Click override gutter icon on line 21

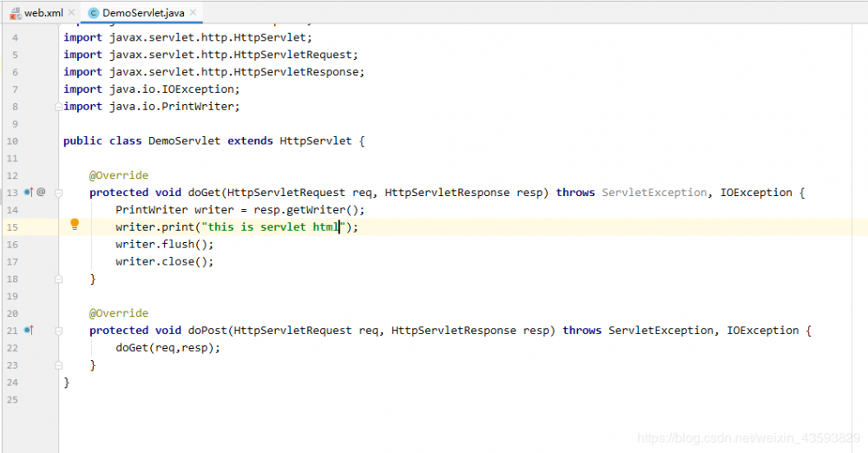pyautogui.click(x=29, y=330)
